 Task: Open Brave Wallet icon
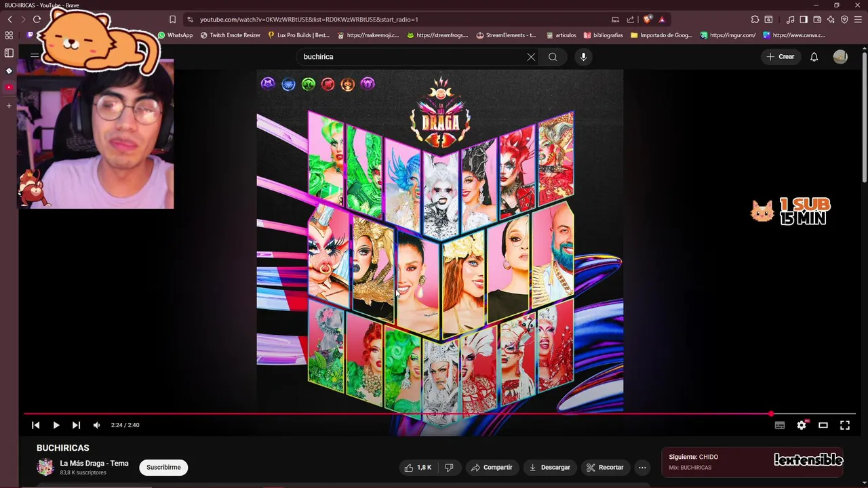pyautogui.click(x=817, y=20)
